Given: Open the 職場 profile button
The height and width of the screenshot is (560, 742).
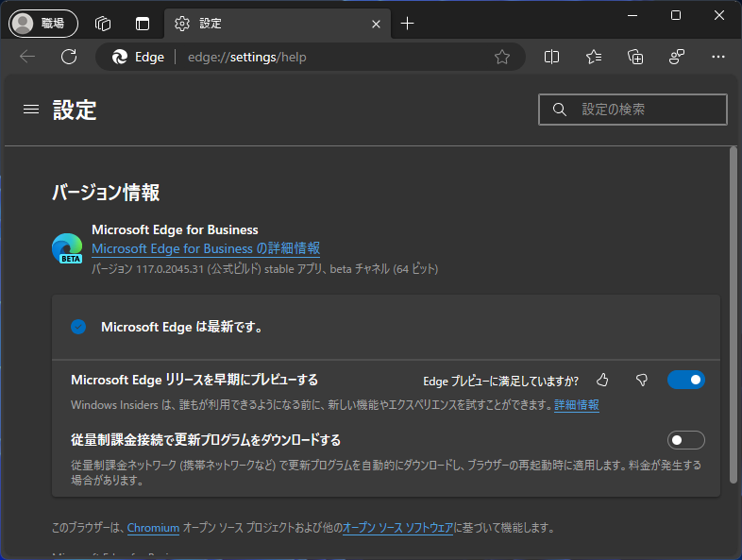Looking at the screenshot, I should pos(43,24).
